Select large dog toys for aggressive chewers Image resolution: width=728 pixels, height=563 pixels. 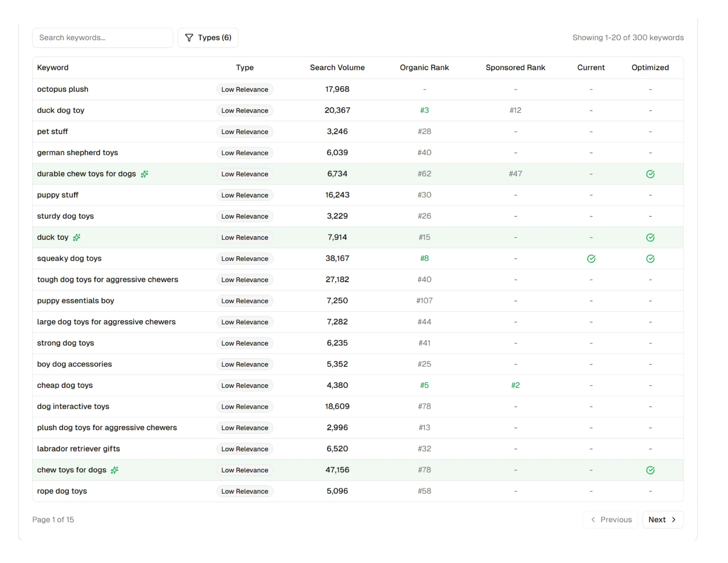coord(106,322)
